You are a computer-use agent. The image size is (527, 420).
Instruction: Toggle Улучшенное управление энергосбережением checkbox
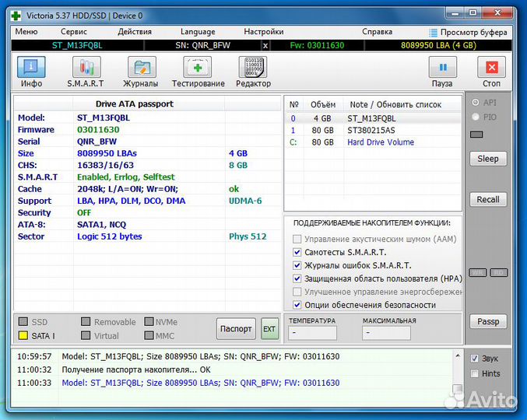pos(297,292)
